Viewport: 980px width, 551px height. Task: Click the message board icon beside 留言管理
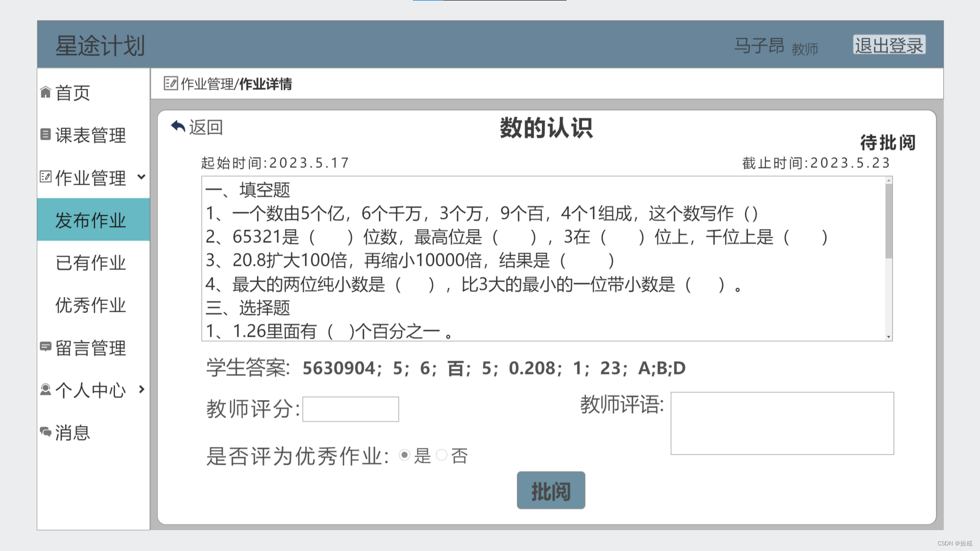tap(45, 346)
